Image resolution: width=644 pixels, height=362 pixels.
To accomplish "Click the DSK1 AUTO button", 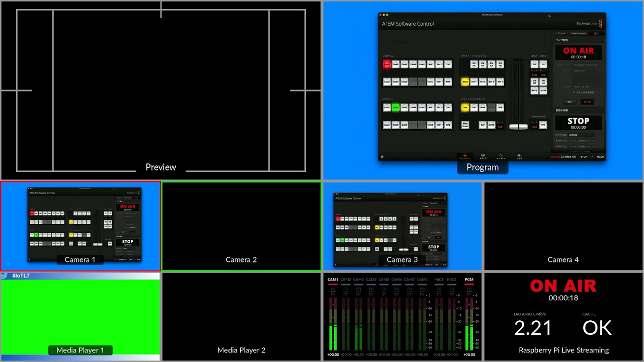I will point(534,90).
